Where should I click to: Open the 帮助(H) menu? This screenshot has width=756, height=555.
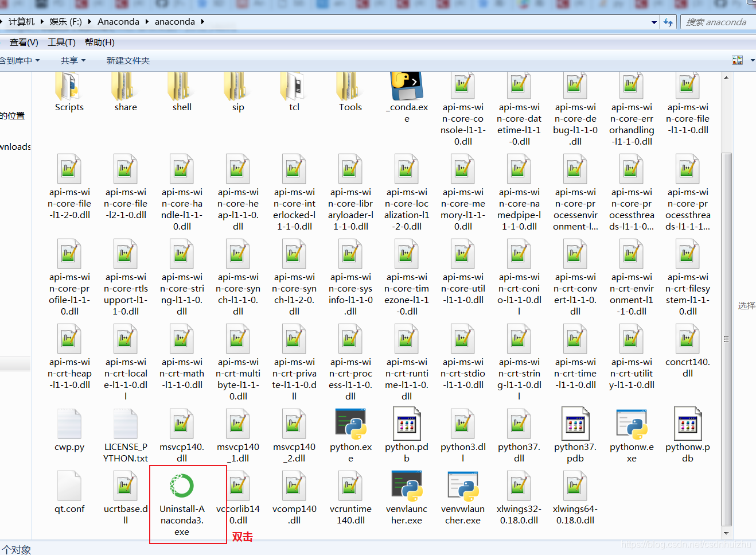(100, 42)
